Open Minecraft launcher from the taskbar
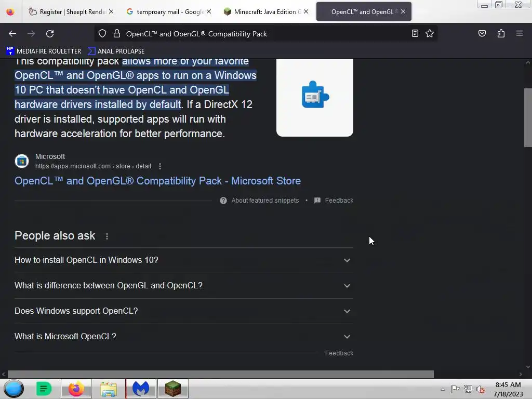The image size is (532, 399). pos(173,389)
